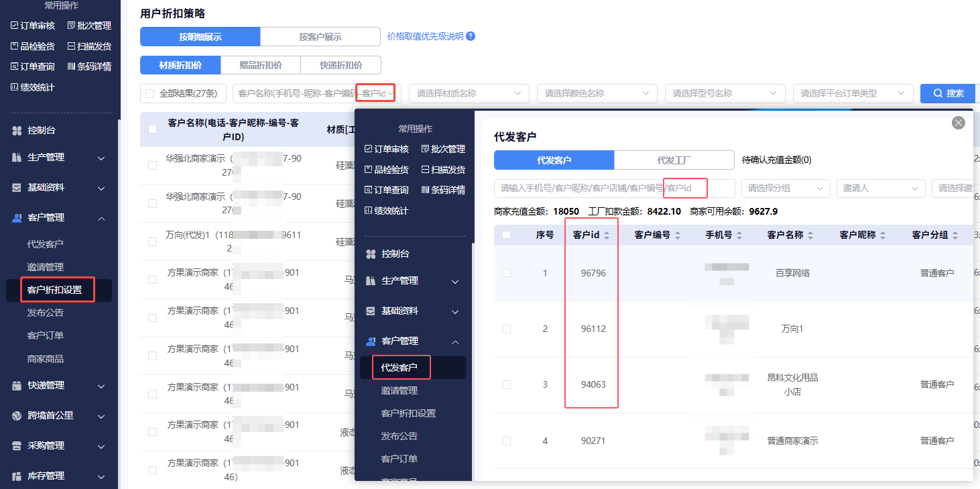Sort by 客户id using its sort icon
The height and width of the screenshot is (489, 980).
[x=607, y=235]
